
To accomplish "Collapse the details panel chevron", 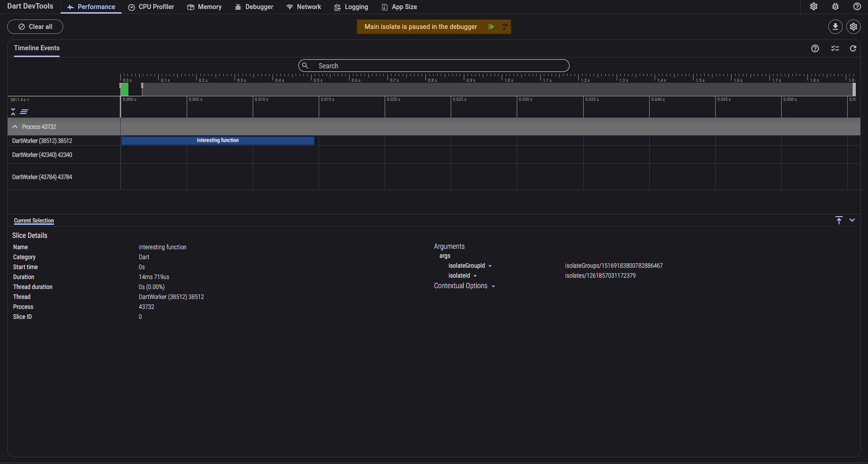I will 852,220.
